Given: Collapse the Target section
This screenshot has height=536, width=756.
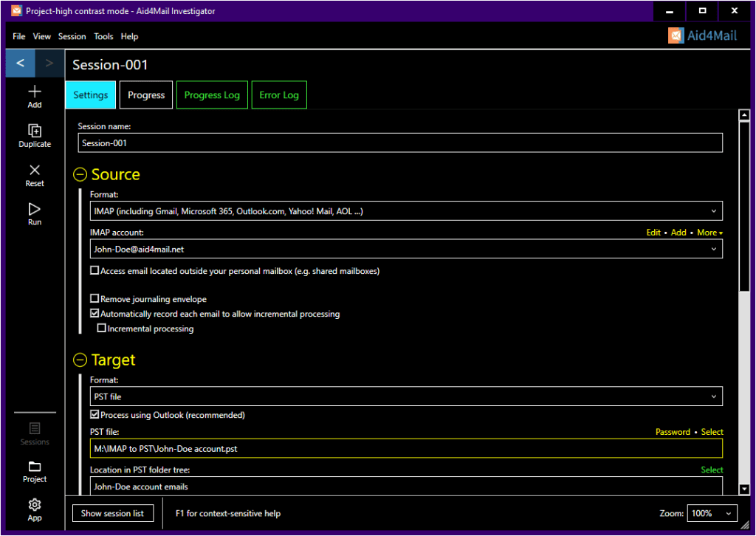Looking at the screenshot, I should pyautogui.click(x=80, y=360).
